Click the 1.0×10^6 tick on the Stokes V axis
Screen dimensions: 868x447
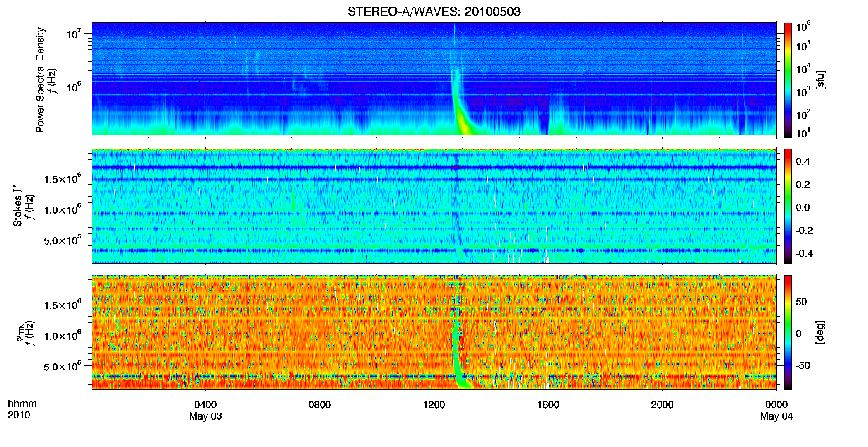(63, 209)
